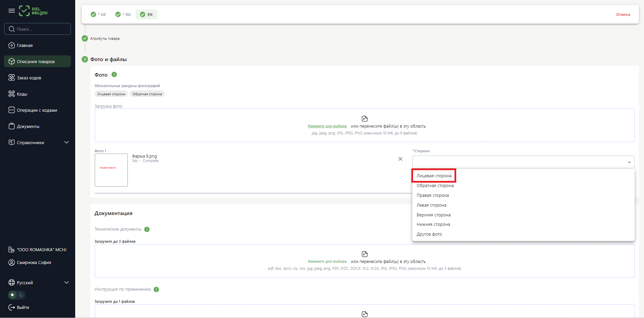Expand the Справочники menu
Image resolution: width=644 pixels, height=318 pixels.
(x=66, y=142)
